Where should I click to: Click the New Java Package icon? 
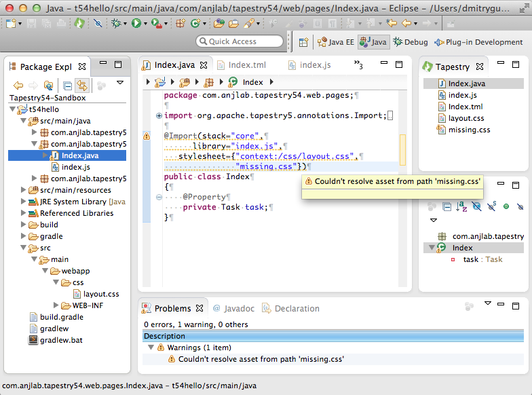point(180,23)
